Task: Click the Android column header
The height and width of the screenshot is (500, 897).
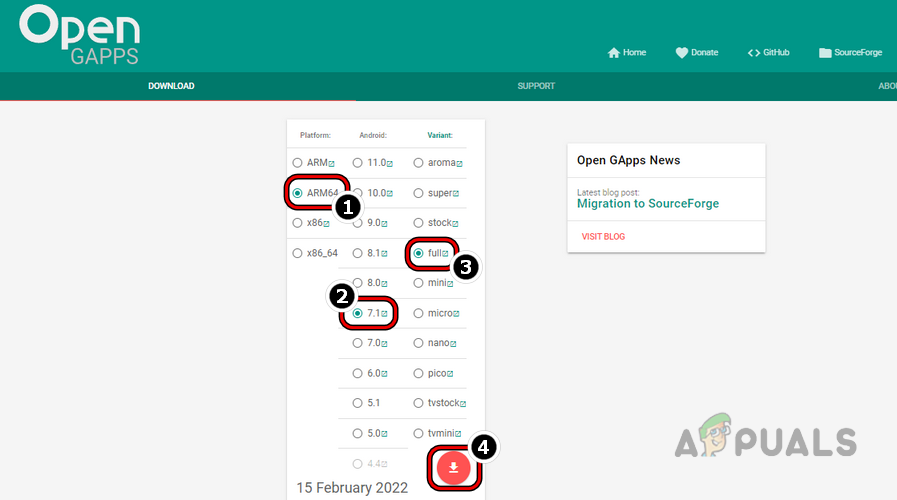Action: (373, 136)
